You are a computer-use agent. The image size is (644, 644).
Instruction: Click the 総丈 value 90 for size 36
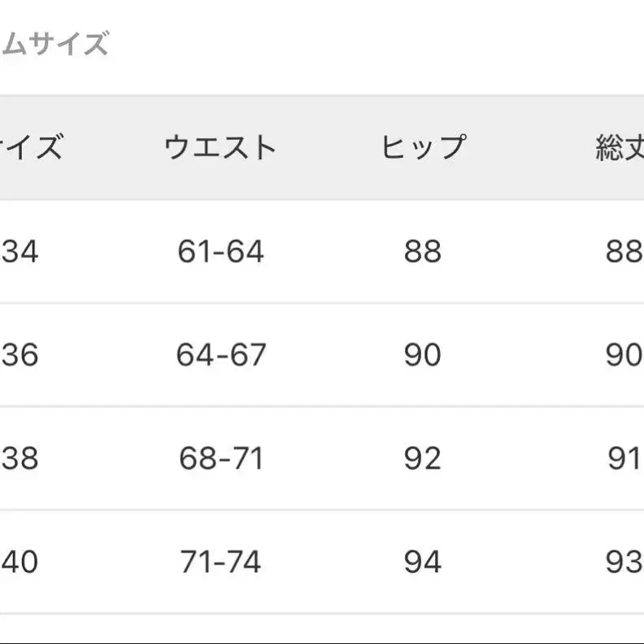(x=624, y=355)
